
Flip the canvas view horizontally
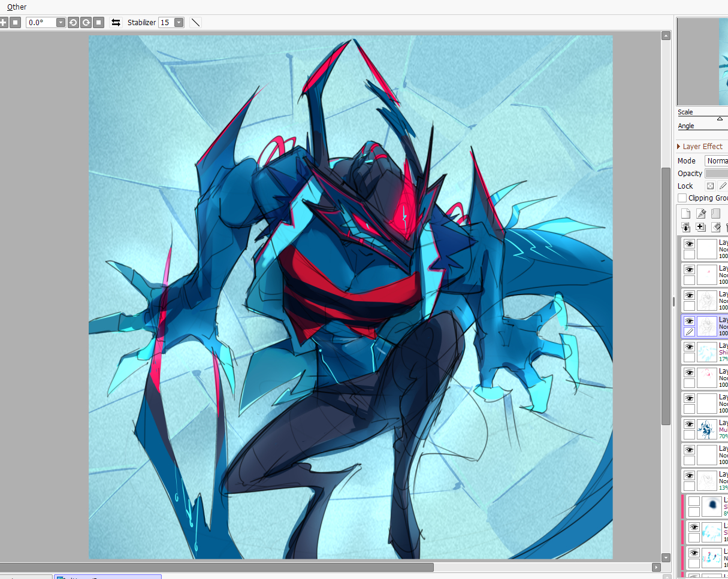pos(116,22)
